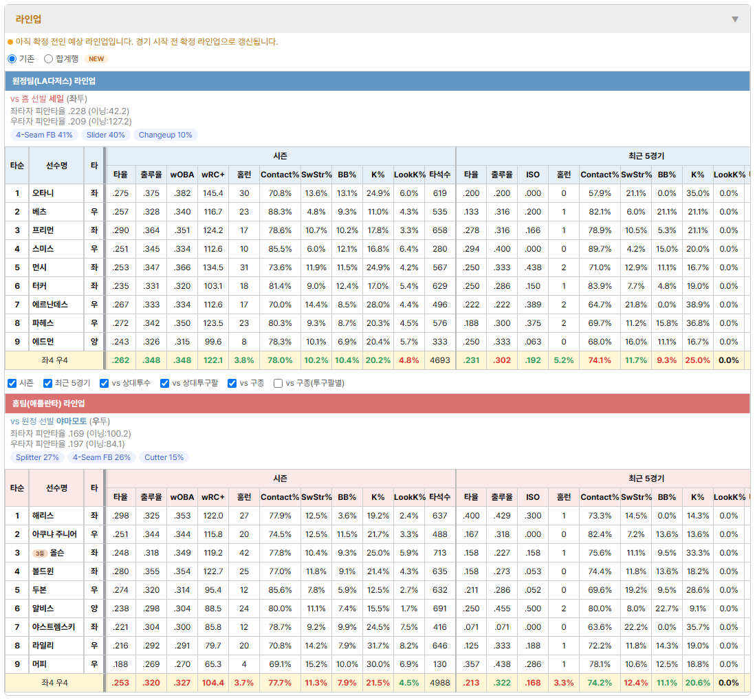Select player 야스트렘스키 in batting slot 7
The height and width of the screenshot is (700, 755).
coord(54,627)
